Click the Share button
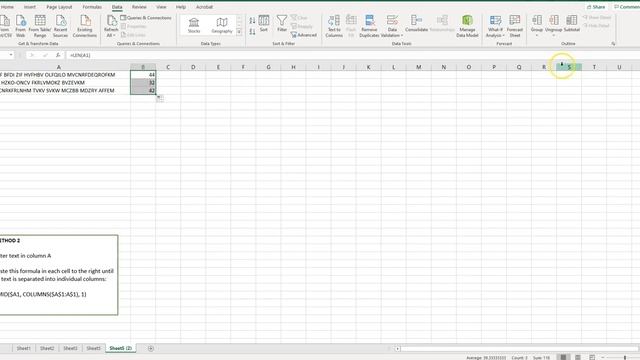 coord(596,7)
